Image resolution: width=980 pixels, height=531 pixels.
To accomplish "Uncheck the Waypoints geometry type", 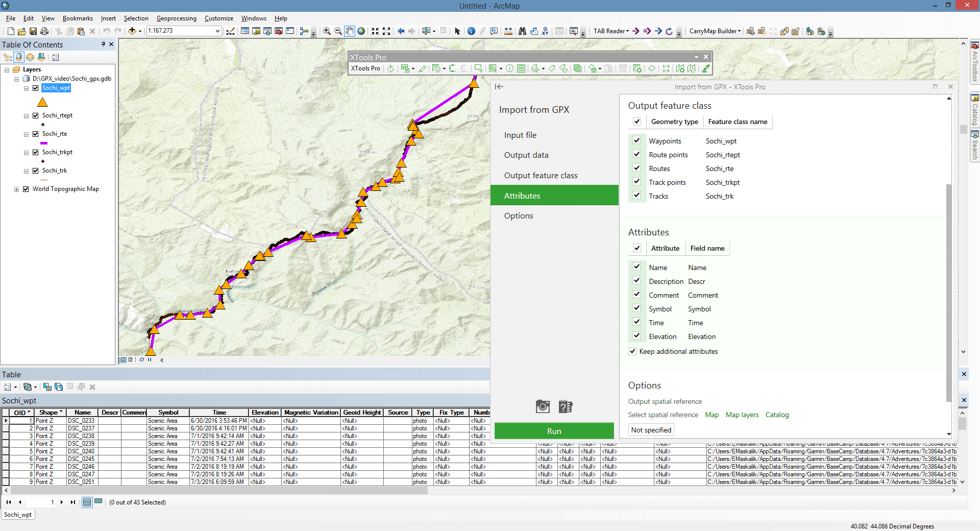I will (636, 140).
